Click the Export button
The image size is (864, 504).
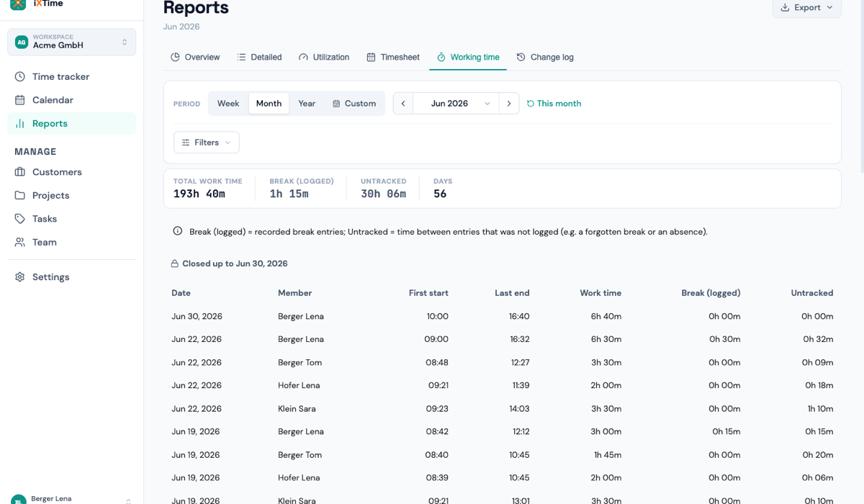pos(806,7)
